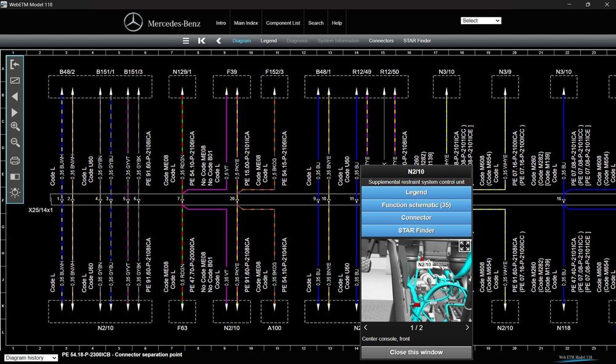Open the Component List menu
The width and height of the screenshot is (616, 364).
(283, 23)
